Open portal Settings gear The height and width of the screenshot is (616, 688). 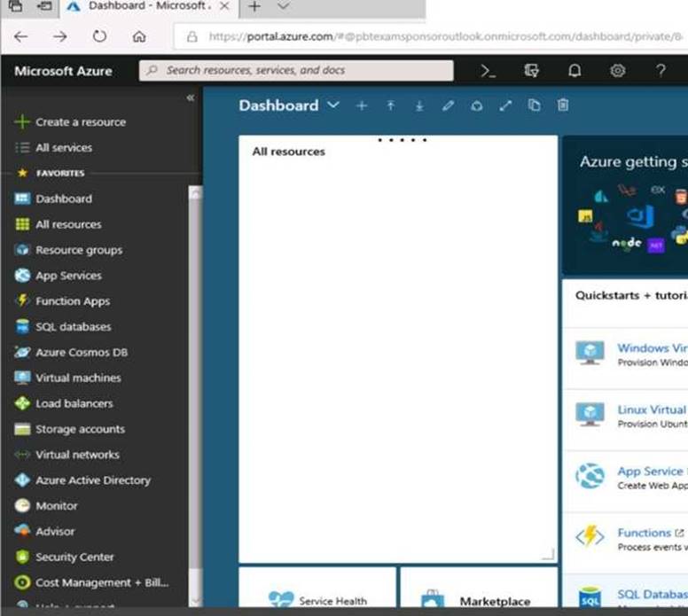617,71
